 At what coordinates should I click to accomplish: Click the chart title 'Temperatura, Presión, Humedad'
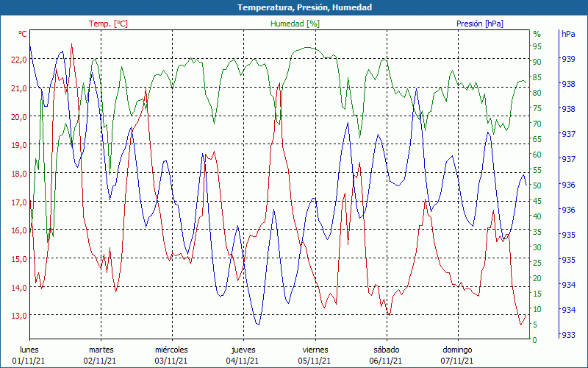click(x=304, y=7)
